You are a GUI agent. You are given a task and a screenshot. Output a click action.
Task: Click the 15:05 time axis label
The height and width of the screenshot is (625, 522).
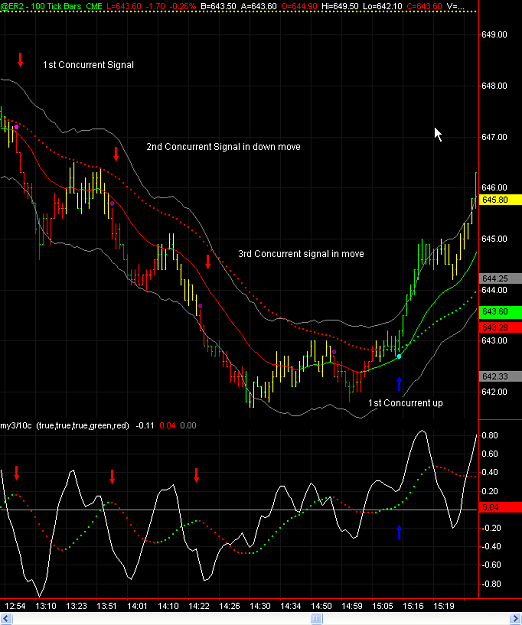(x=383, y=606)
